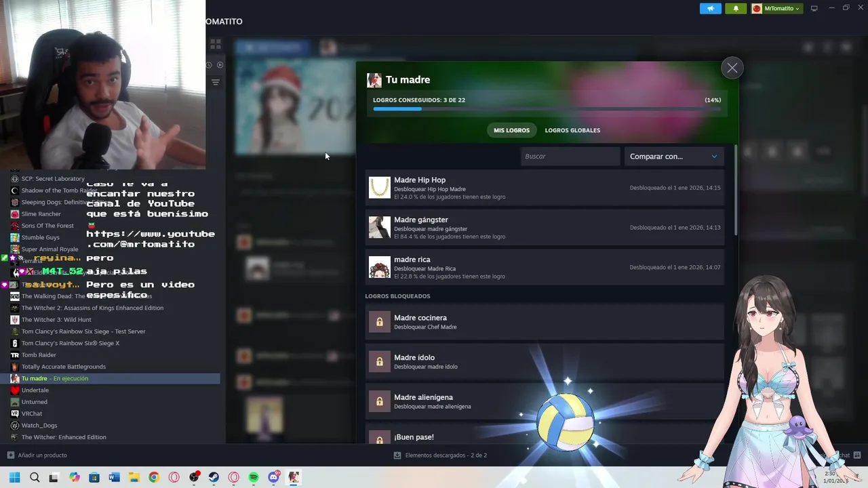Open Windows taskbar search
Image resolution: width=868 pixels, height=488 pixels.
(35, 477)
